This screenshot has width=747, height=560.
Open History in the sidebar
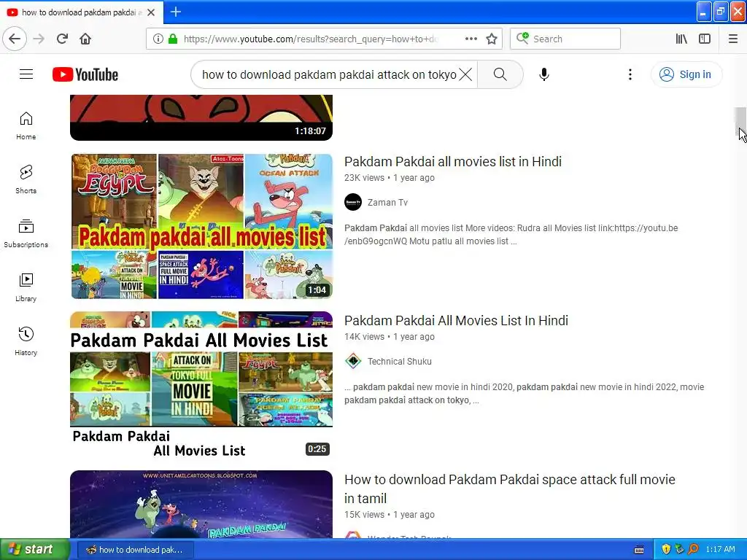[26, 341]
